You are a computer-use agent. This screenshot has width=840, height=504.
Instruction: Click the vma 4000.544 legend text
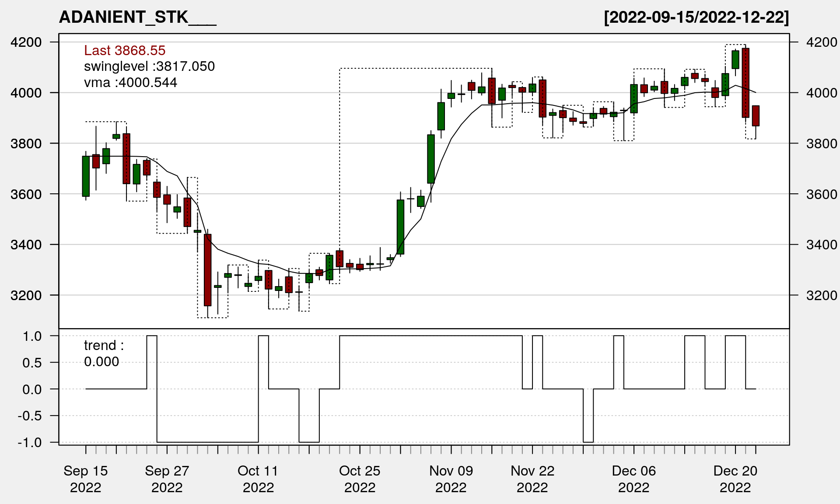pos(130,82)
